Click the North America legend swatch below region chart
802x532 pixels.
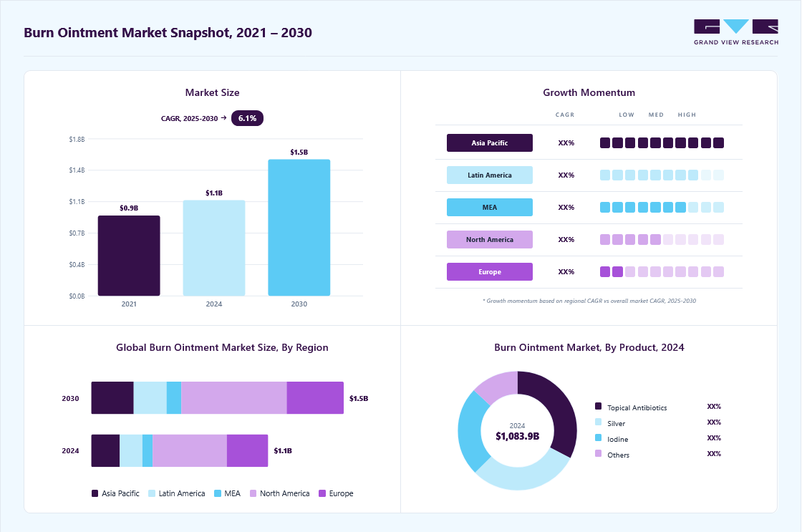coord(253,493)
